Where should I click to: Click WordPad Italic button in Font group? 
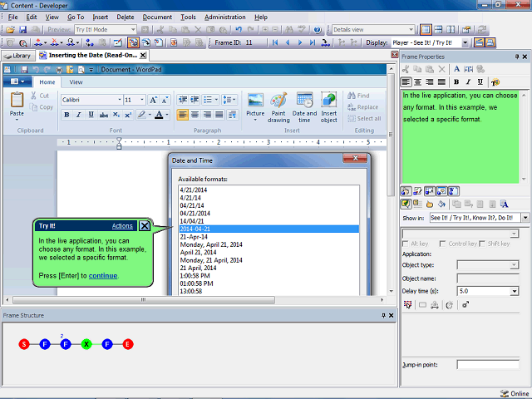point(79,115)
